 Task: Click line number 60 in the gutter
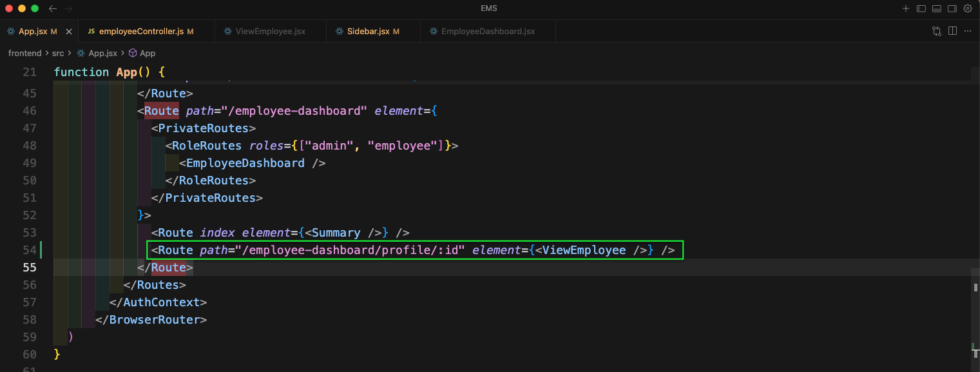[x=30, y=355]
